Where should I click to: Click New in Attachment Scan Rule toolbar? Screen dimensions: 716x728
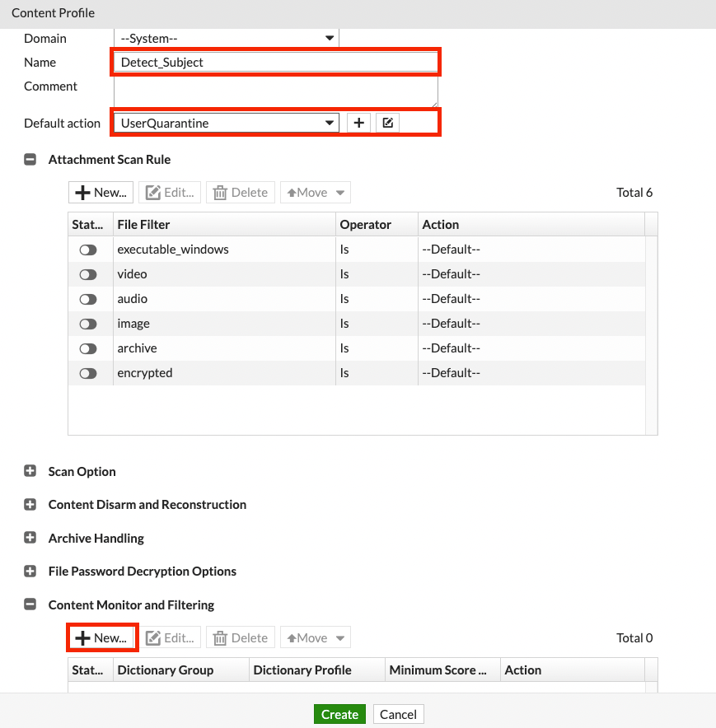tap(101, 193)
